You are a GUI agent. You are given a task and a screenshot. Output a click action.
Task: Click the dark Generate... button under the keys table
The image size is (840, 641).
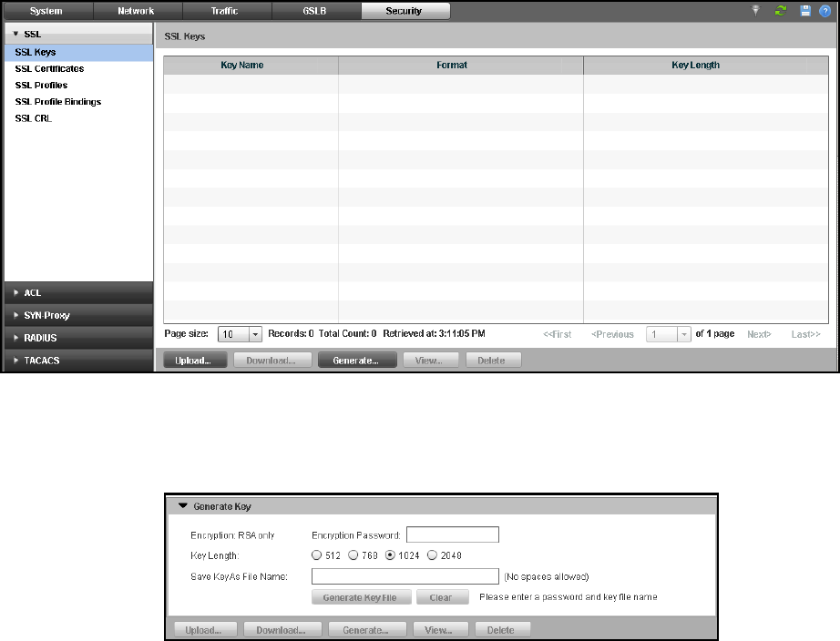(x=357, y=361)
